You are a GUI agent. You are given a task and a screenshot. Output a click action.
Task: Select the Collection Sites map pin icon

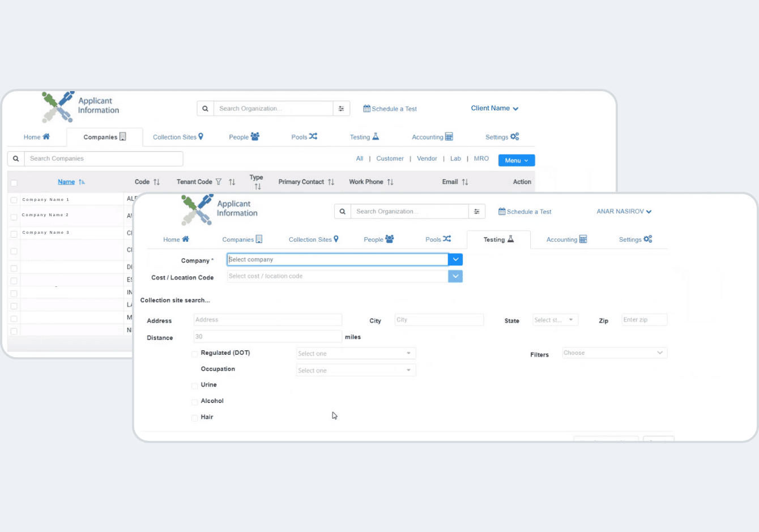pyautogui.click(x=337, y=239)
